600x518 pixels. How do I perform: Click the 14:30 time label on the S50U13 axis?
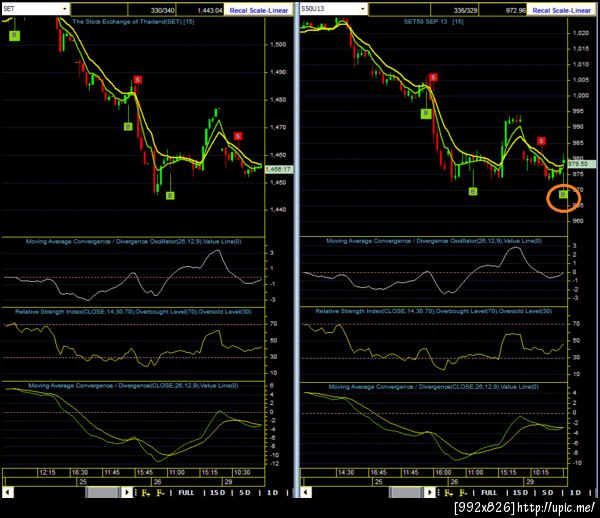(346, 472)
